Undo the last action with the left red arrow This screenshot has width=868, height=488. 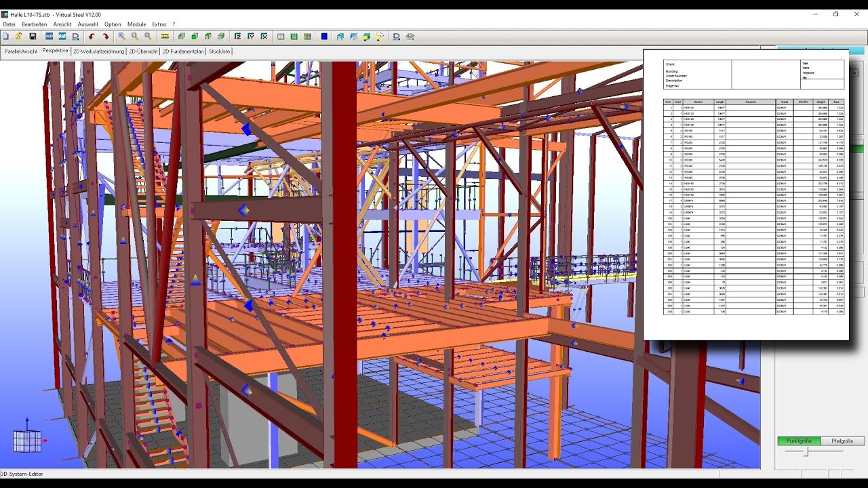click(x=92, y=36)
